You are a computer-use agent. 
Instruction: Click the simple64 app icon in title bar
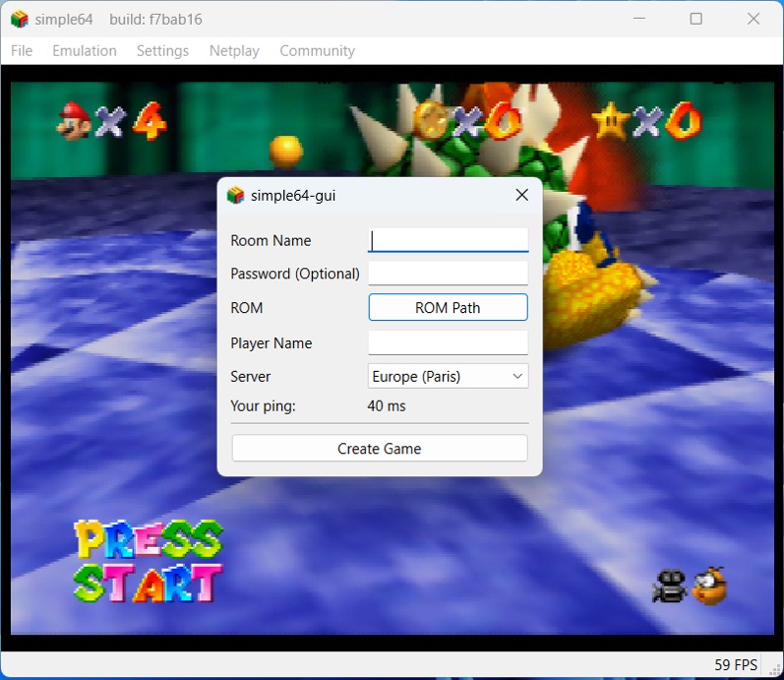[20, 20]
